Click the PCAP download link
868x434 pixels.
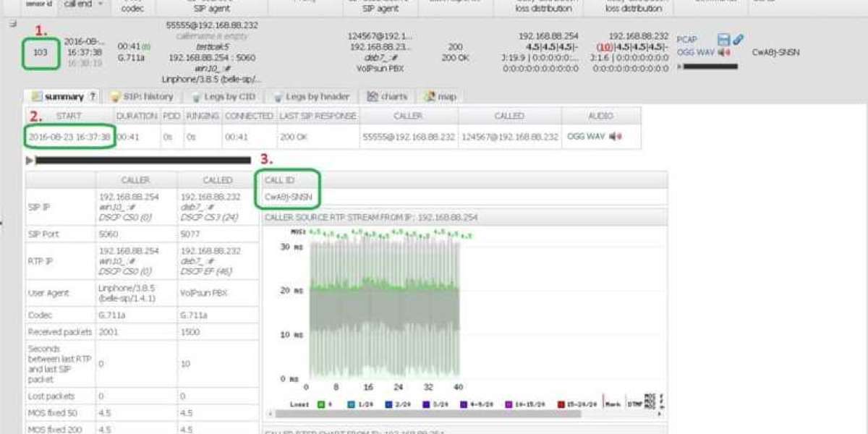(x=686, y=38)
